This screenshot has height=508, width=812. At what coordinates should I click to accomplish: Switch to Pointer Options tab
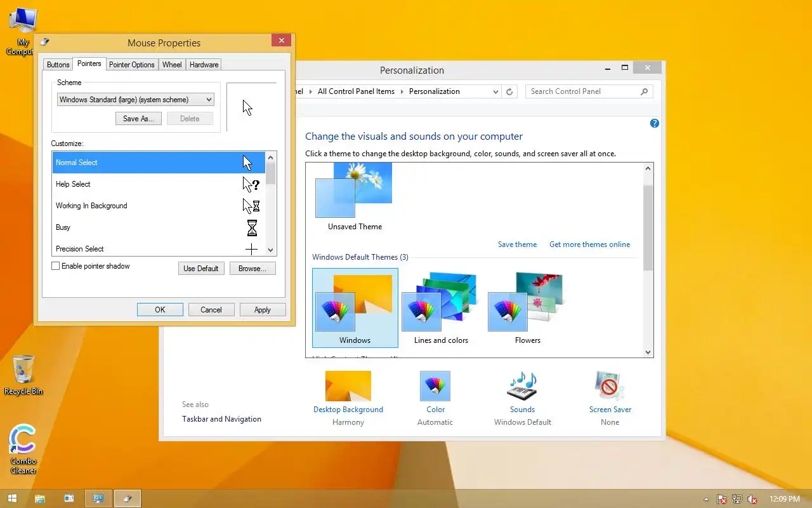coord(131,65)
